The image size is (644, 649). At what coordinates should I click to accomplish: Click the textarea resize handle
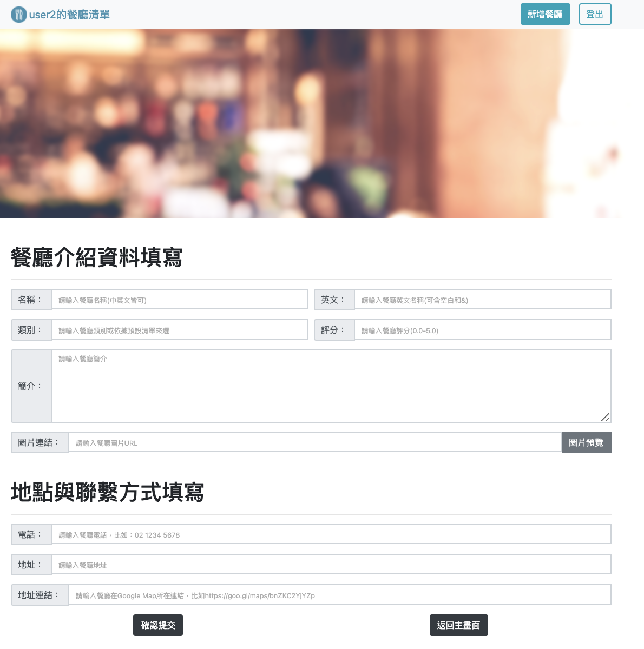606,418
